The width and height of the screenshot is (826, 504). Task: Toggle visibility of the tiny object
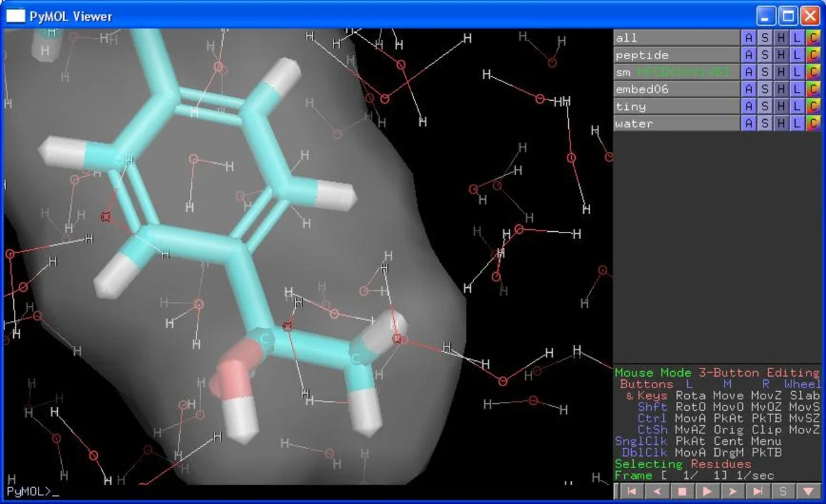[x=677, y=106]
